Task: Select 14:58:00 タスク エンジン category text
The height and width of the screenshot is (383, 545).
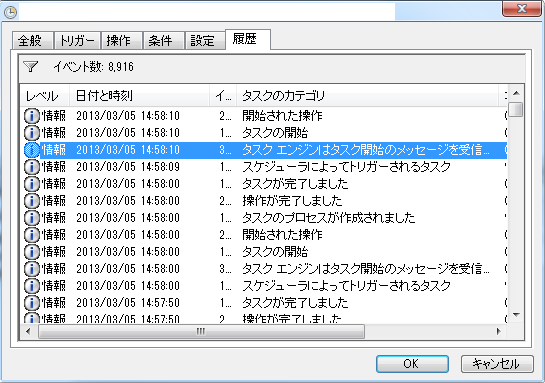Action: [x=366, y=269]
